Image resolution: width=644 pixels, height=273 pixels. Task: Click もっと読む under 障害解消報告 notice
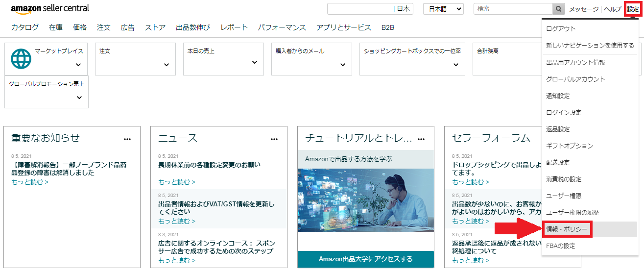pyautogui.click(x=30, y=182)
